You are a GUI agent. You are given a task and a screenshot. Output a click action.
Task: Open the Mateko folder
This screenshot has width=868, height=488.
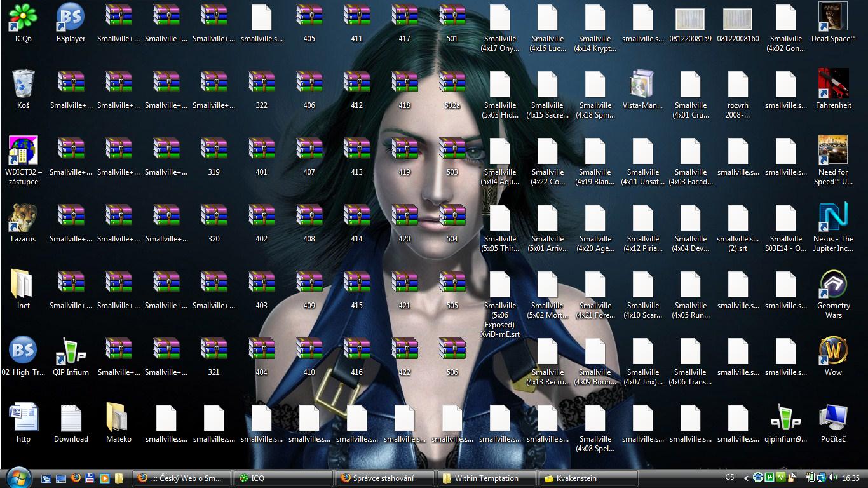pyautogui.click(x=118, y=418)
